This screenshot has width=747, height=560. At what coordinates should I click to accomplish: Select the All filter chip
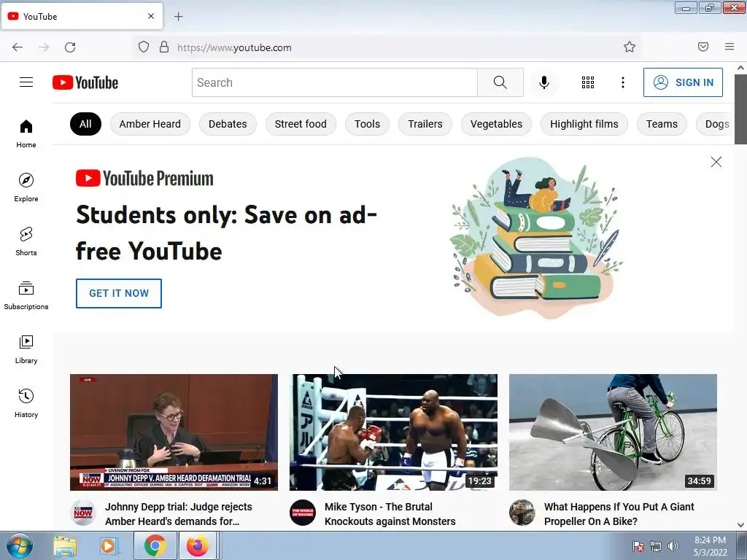pyautogui.click(x=85, y=124)
